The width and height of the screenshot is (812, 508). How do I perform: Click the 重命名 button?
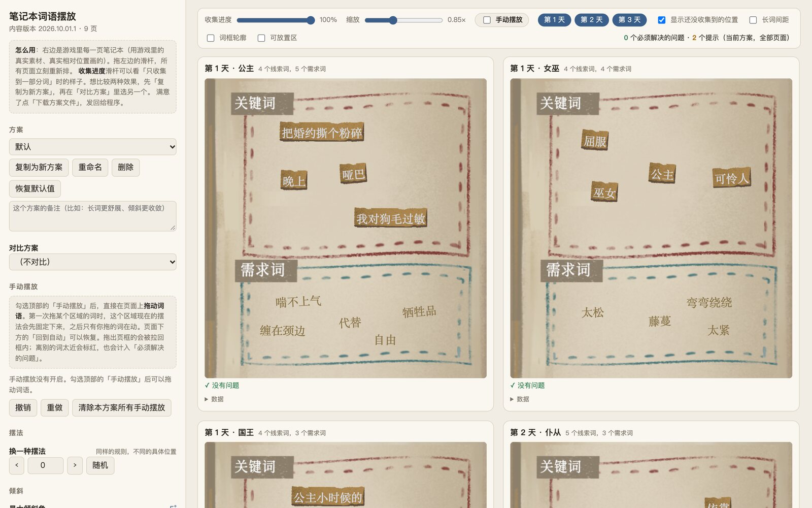pyautogui.click(x=90, y=167)
